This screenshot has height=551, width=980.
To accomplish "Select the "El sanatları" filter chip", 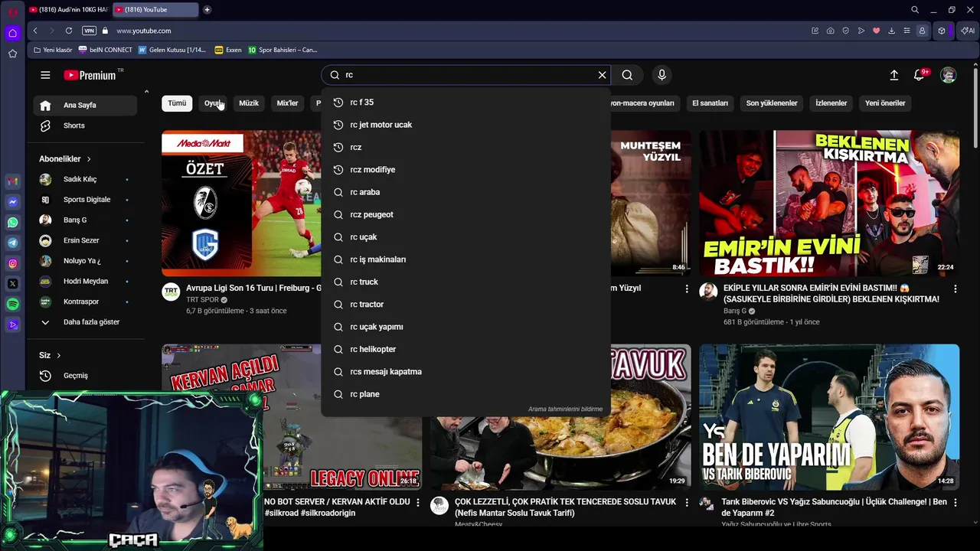I will pyautogui.click(x=710, y=103).
